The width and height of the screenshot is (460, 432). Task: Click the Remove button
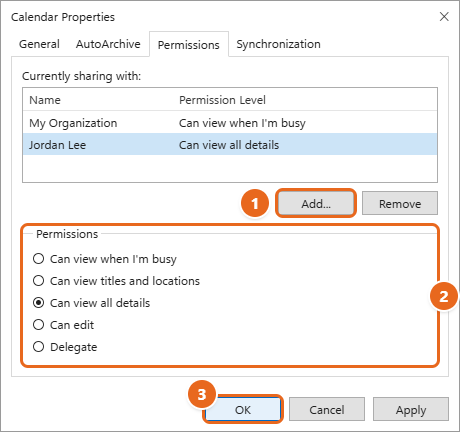coord(400,204)
